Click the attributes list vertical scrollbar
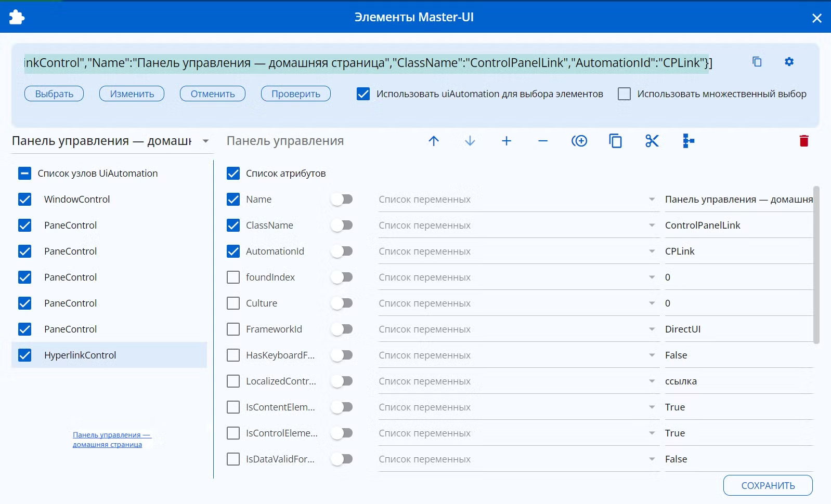This screenshot has height=504, width=831. tap(816, 265)
